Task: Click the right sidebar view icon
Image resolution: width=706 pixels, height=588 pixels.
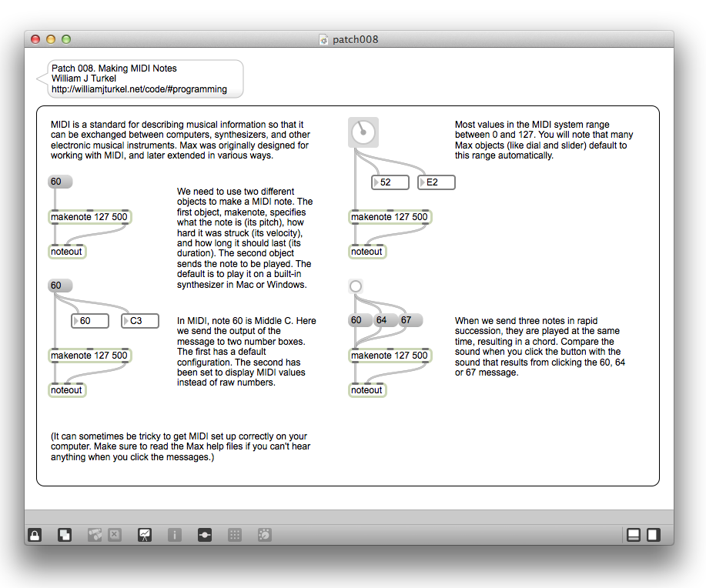Action: (x=653, y=535)
